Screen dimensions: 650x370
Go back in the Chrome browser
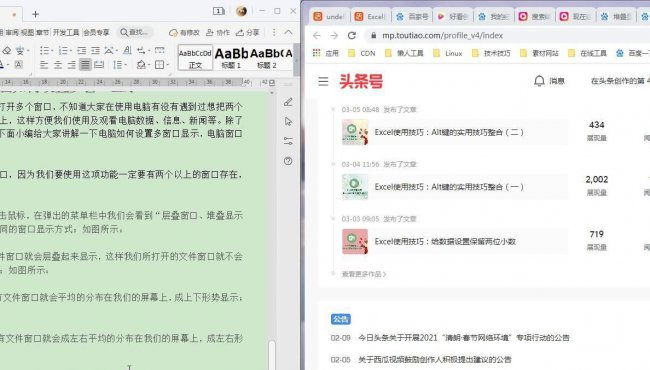(317, 36)
